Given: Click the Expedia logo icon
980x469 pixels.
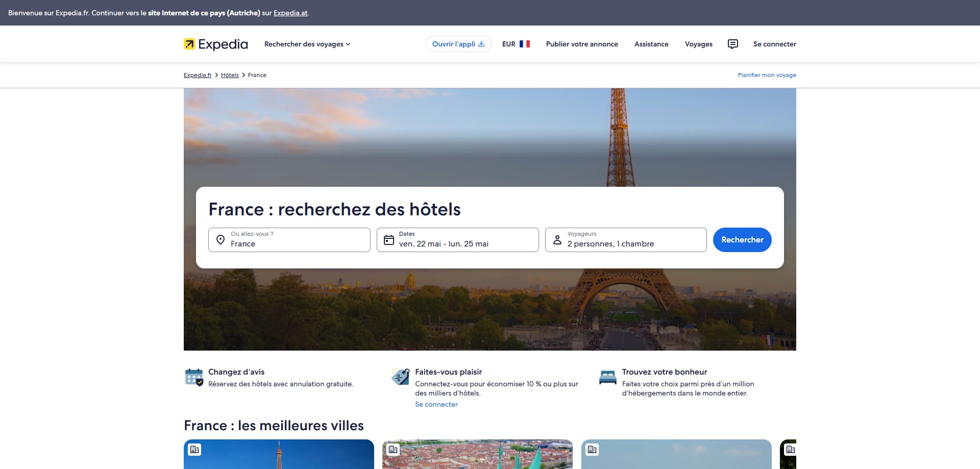Looking at the screenshot, I should (189, 44).
